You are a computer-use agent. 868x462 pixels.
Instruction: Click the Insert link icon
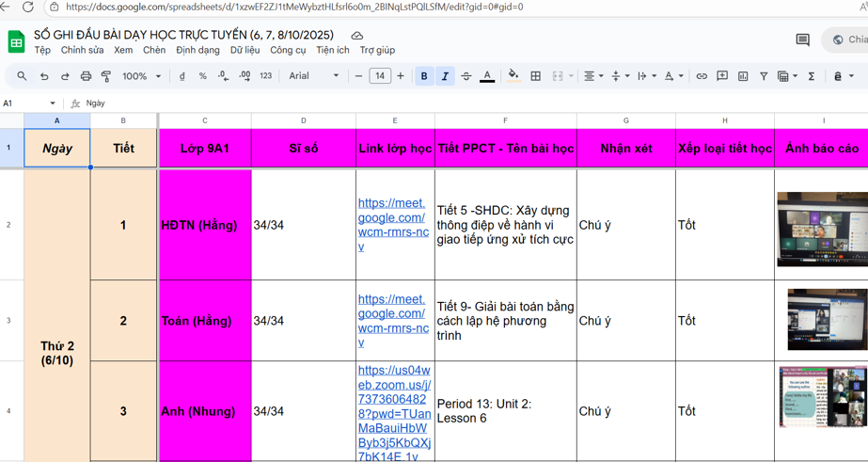(x=702, y=76)
